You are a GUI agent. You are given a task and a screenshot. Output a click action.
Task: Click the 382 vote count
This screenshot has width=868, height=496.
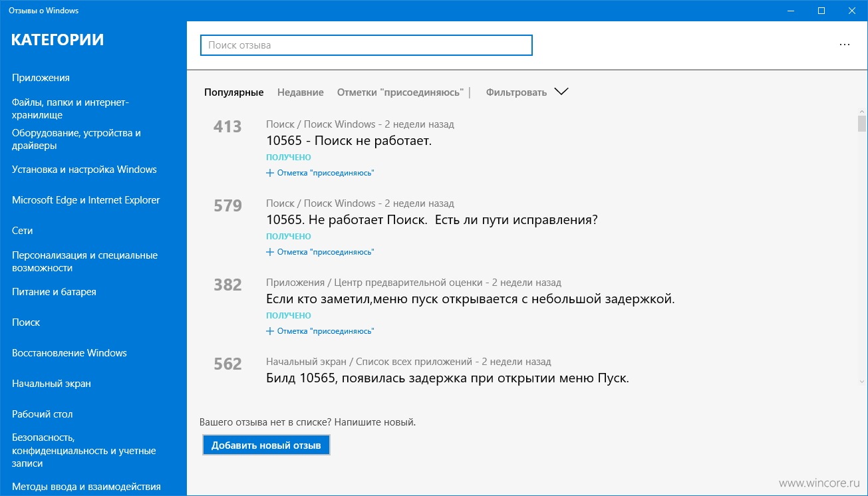(227, 285)
